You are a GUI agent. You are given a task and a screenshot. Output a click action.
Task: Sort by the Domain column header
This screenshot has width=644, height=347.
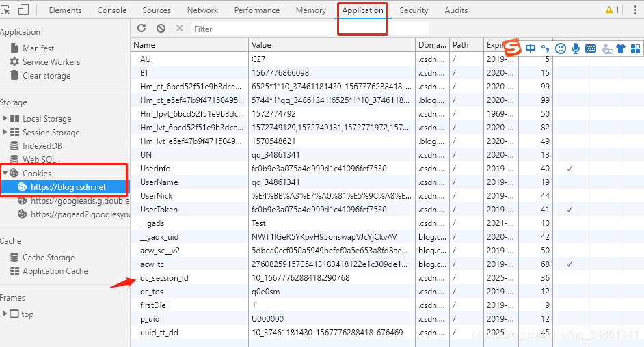(x=432, y=44)
